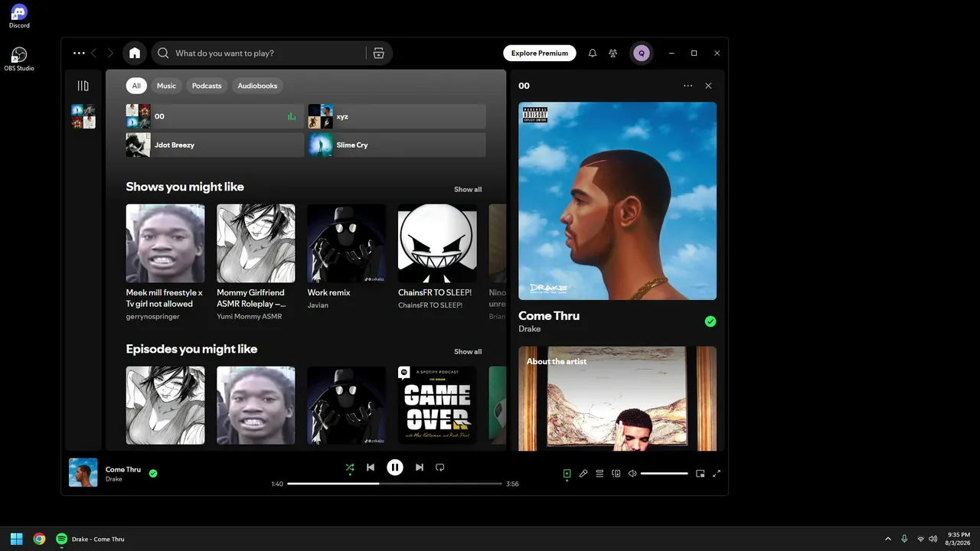Open the 'Episodes you might like' heading
The height and width of the screenshot is (551, 980).
[191, 349]
